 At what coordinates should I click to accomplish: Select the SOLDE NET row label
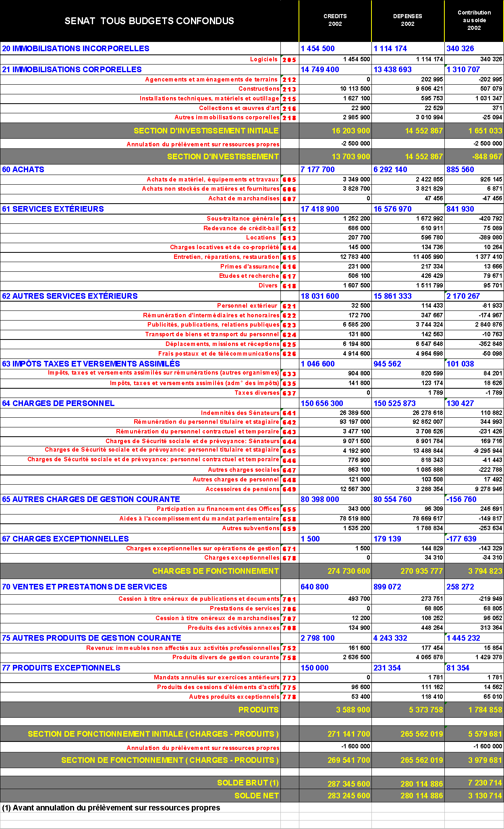(256, 796)
